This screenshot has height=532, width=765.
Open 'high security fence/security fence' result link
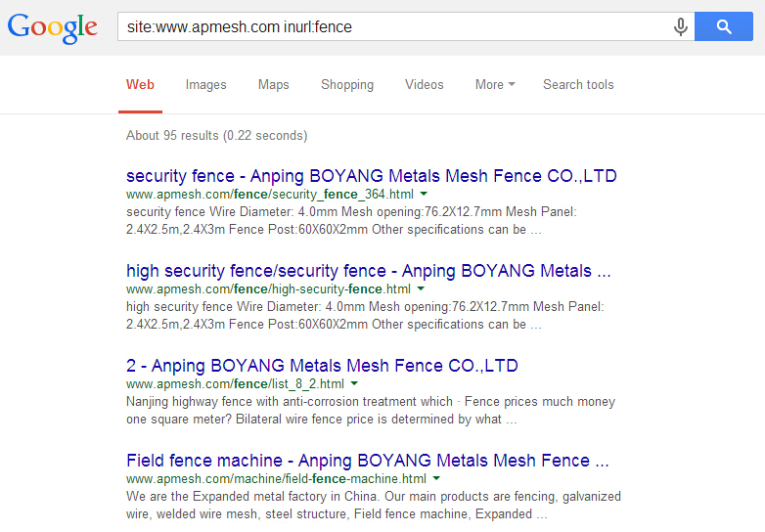pyautogui.click(x=369, y=271)
